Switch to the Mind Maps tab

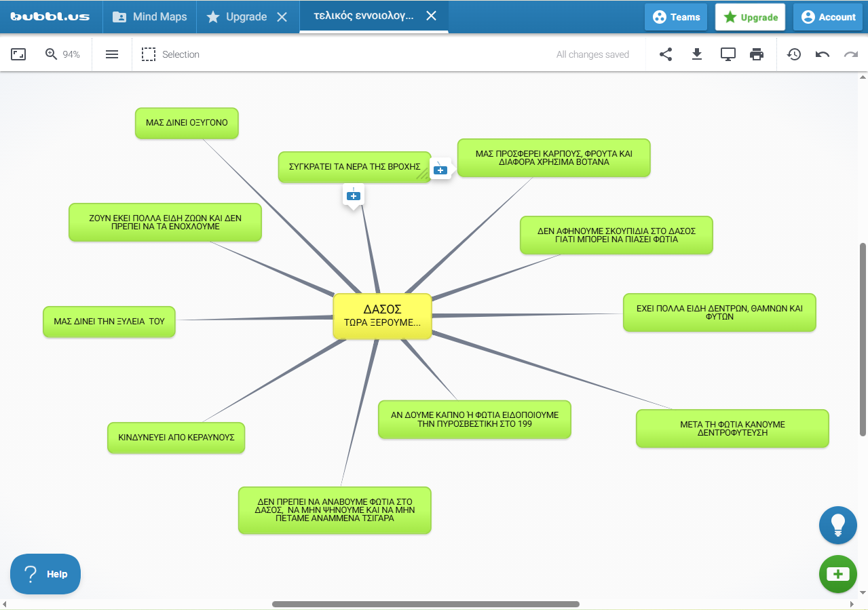[150, 17]
